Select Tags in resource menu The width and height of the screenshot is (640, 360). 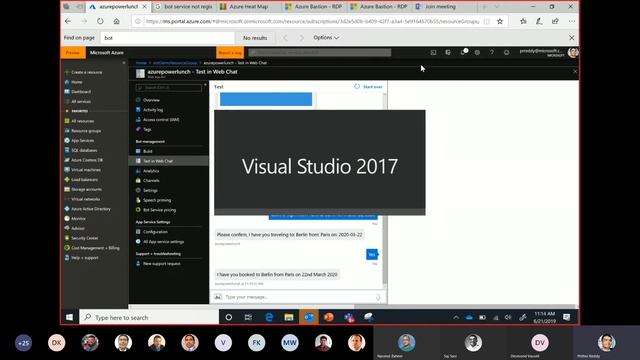(147, 129)
